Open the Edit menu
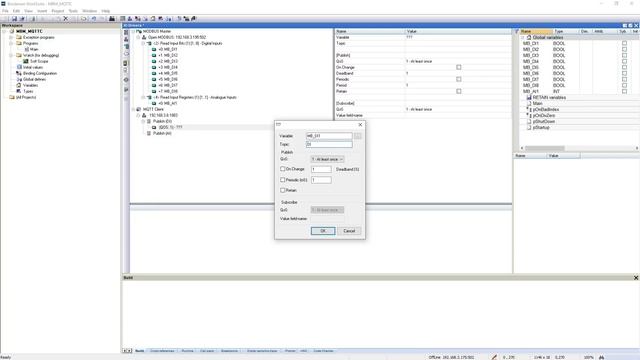640x360 pixels. [x=16, y=11]
